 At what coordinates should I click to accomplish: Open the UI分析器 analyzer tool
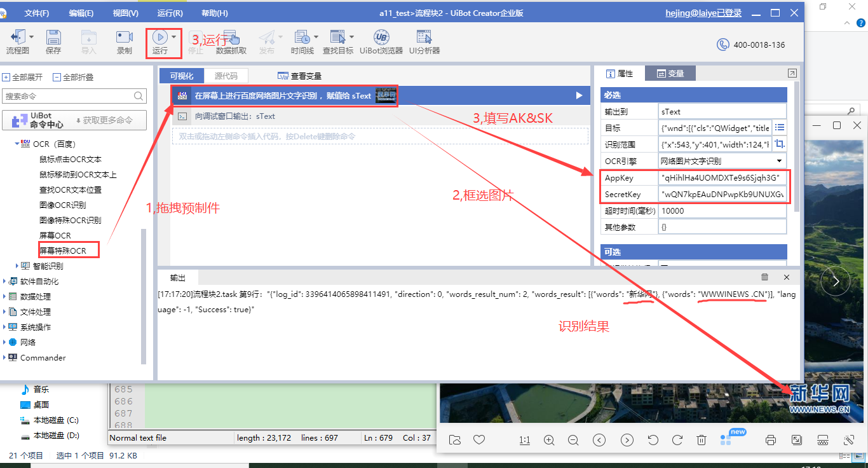coord(424,38)
